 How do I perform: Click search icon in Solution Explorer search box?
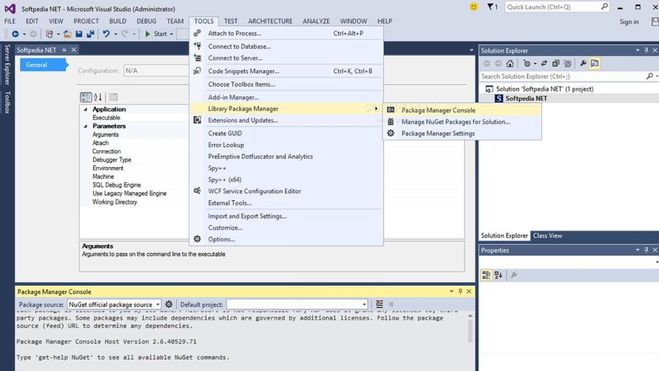[x=649, y=76]
